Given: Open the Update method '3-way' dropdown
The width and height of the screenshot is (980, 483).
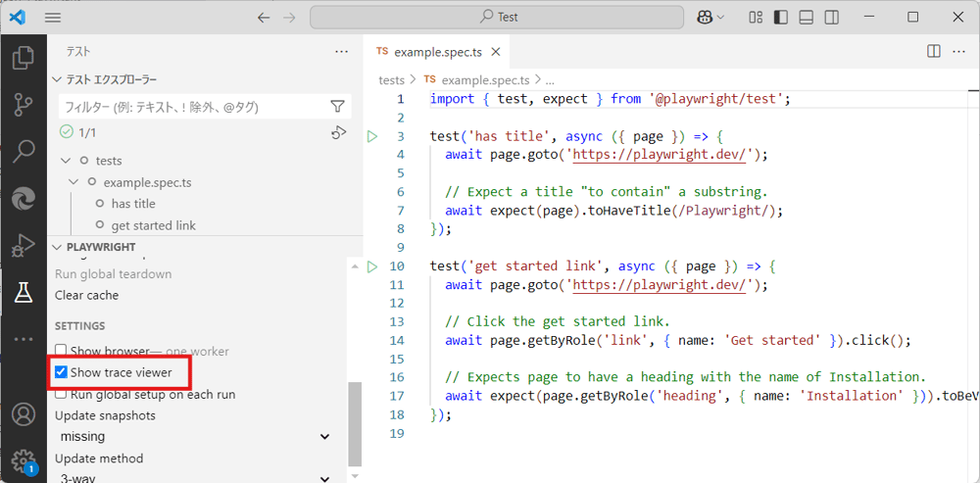Looking at the screenshot, I should pos(194,477).
